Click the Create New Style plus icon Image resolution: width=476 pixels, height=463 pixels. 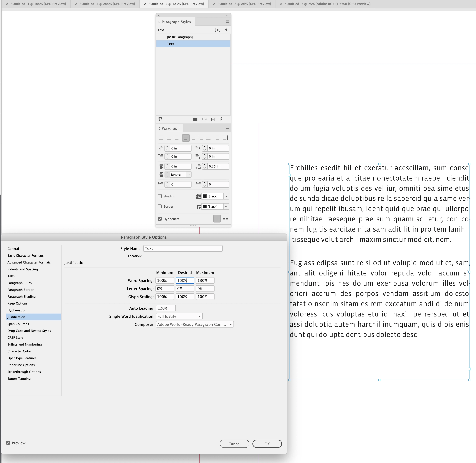tap(213, 119)
